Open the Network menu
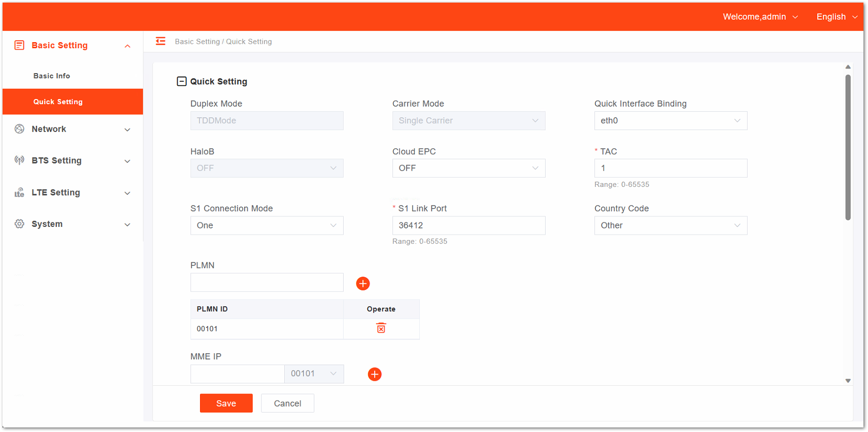The height and width of the screenshot is (432, 868). point(73,129)
